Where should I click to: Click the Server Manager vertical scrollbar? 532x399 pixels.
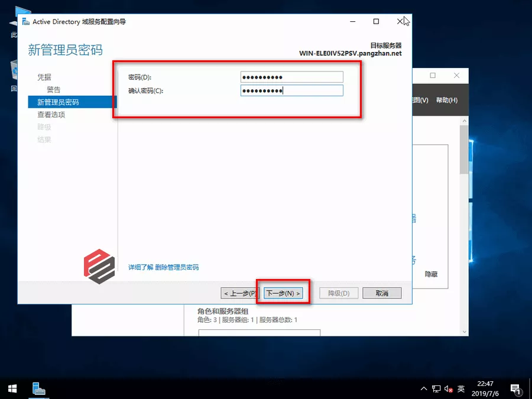464,225
